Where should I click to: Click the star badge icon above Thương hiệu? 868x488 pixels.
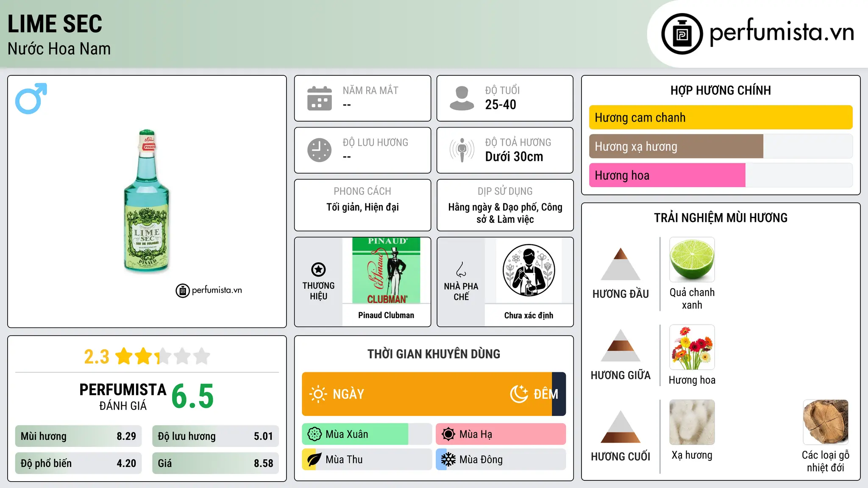pos(318,269)
